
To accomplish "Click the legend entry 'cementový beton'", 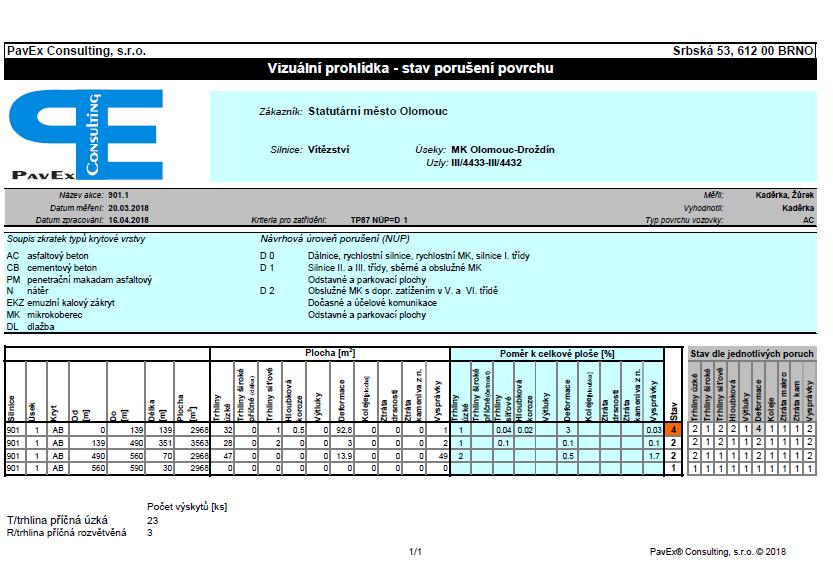I will pyautogui.click(x=62, y=268).
